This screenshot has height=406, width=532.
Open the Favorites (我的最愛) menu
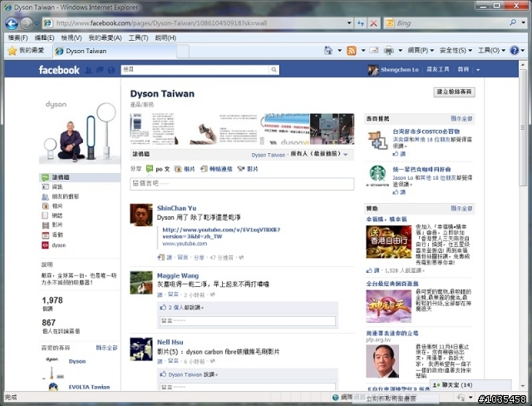click(x=105, y=37)
